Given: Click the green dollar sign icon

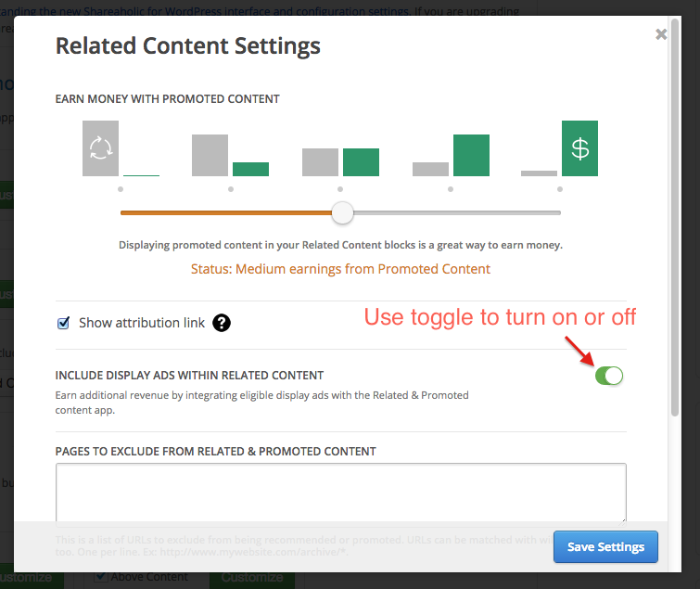Looking at the screenshot, I should [x=579, y=148].
